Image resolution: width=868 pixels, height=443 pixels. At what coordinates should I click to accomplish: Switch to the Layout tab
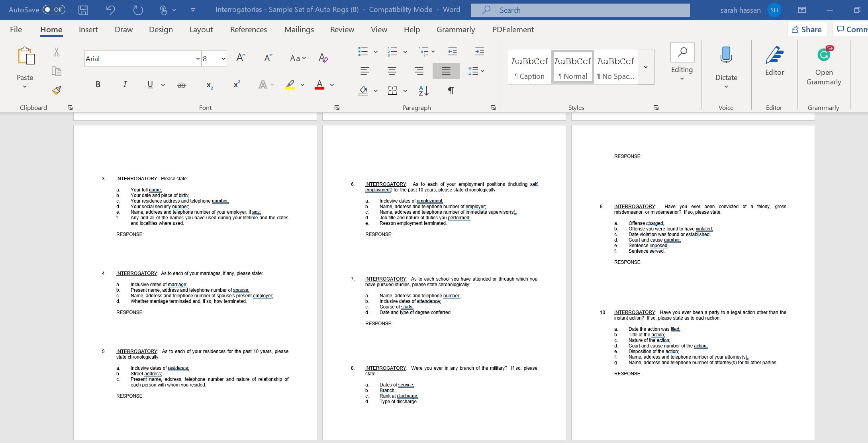[201, 29]
